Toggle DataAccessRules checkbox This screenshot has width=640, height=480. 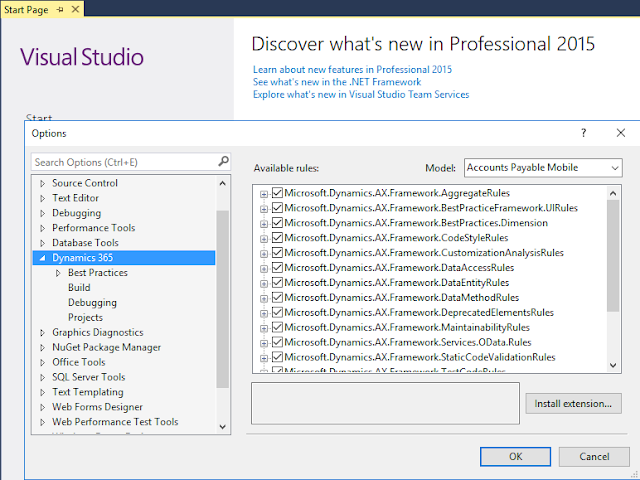[x=278, y=267]
